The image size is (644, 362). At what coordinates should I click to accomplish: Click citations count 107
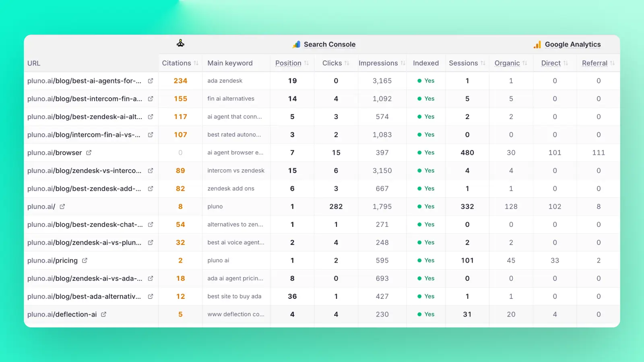click(180, 135)
